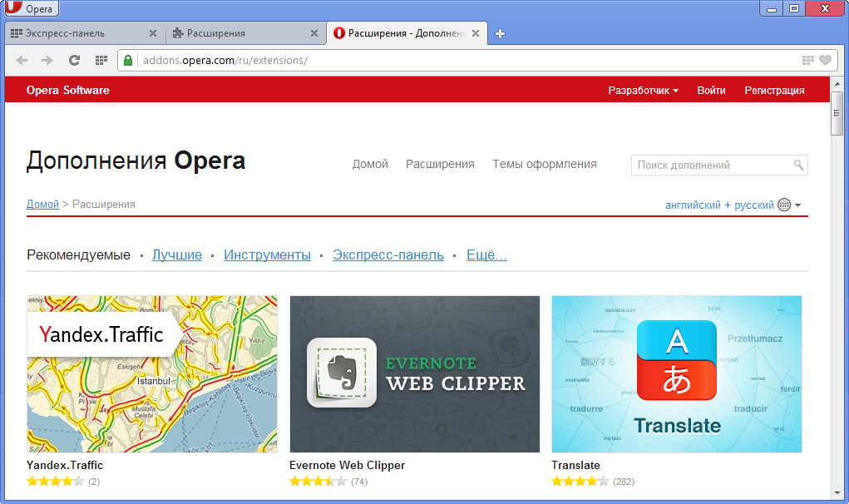
Task: Click the browser forward arrow button
Action: point(47,60)
